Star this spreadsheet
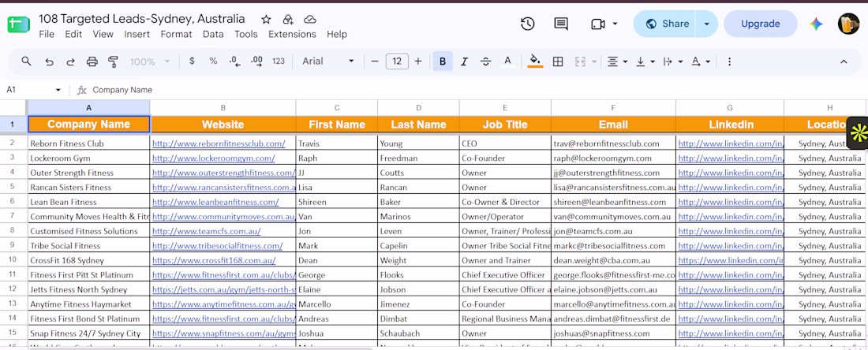Viewport: 868px width, 350px height. 266,20
